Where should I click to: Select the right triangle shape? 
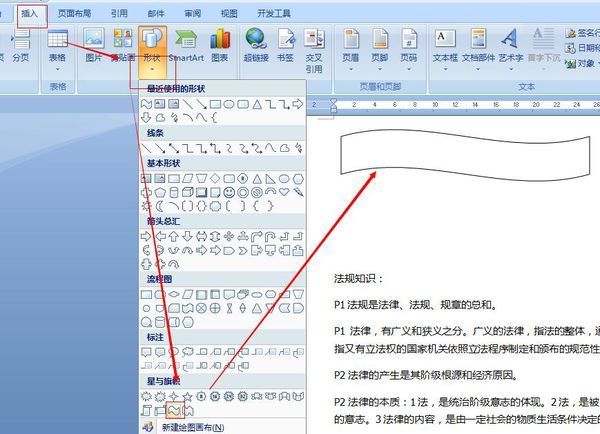[270, 179]
